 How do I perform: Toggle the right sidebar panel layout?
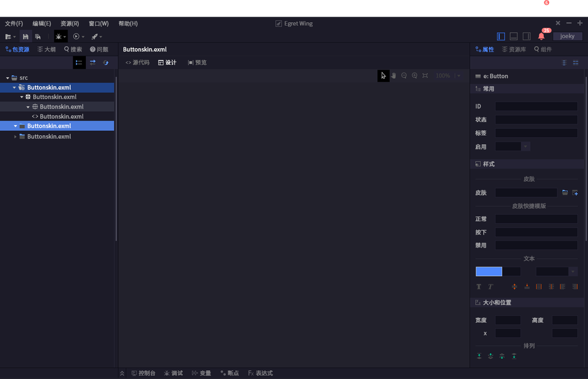[x=527, y=37]
